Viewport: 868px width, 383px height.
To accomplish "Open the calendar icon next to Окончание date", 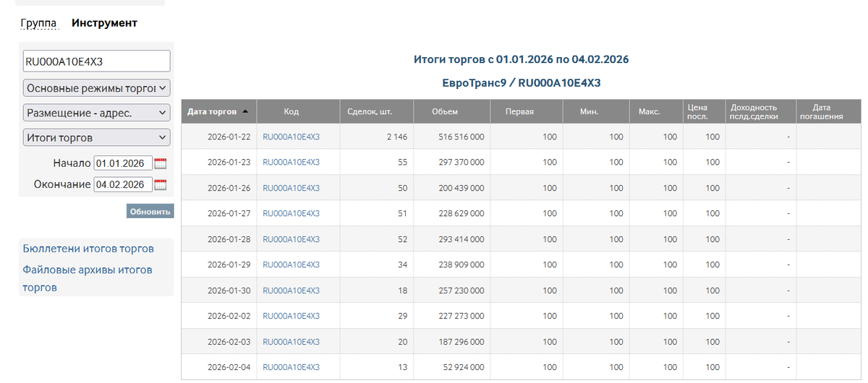I will coord(161,184).
